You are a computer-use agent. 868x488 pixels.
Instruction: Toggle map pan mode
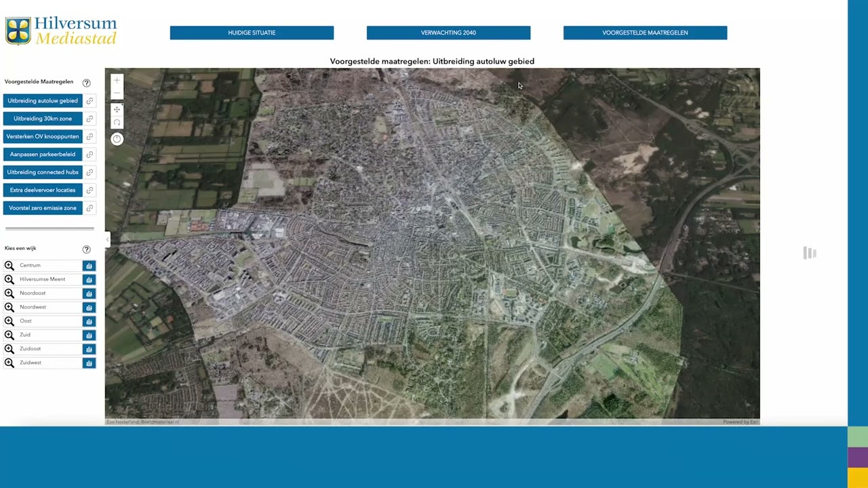tap(117, 110)
